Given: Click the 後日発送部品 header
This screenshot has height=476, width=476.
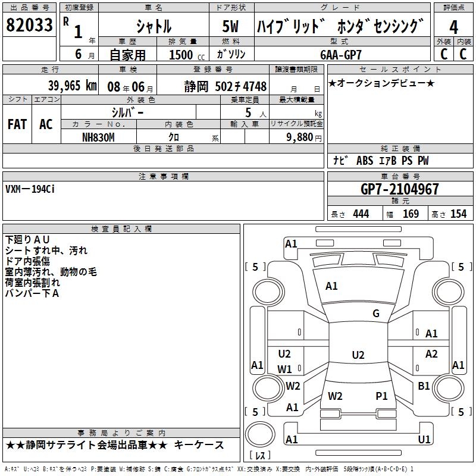Looking at the screenshot, I should pos(163,148).
